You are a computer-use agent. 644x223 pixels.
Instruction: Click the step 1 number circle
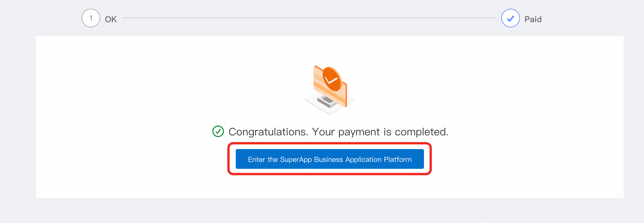pyautogui.click(x=91, y=18)
